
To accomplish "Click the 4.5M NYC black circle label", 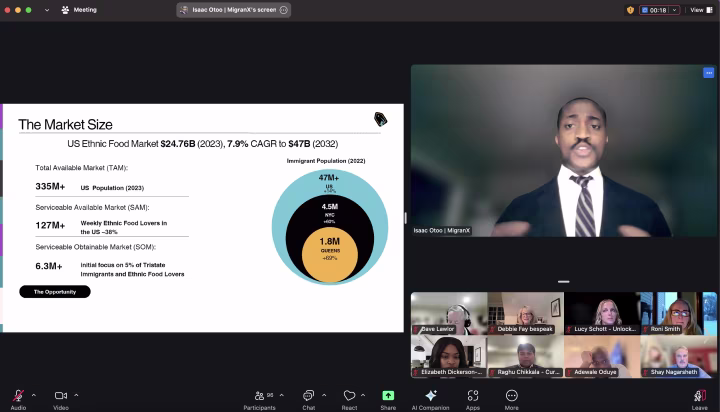I will coord(330,207).
